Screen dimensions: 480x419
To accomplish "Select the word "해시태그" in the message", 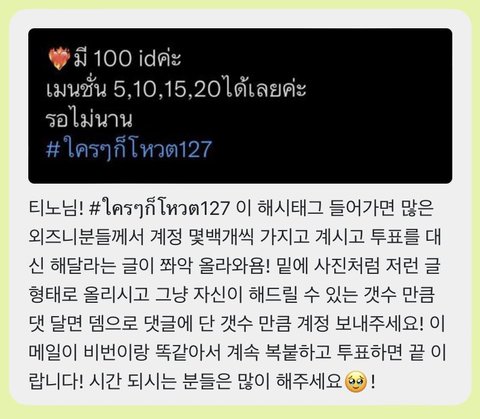I will [290, 208].
